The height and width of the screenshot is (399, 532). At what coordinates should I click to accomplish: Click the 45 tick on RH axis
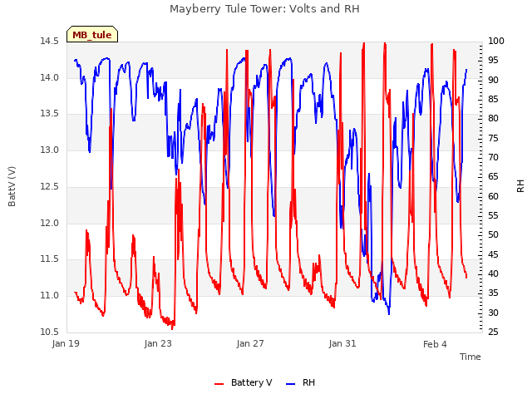coord(493,254)
